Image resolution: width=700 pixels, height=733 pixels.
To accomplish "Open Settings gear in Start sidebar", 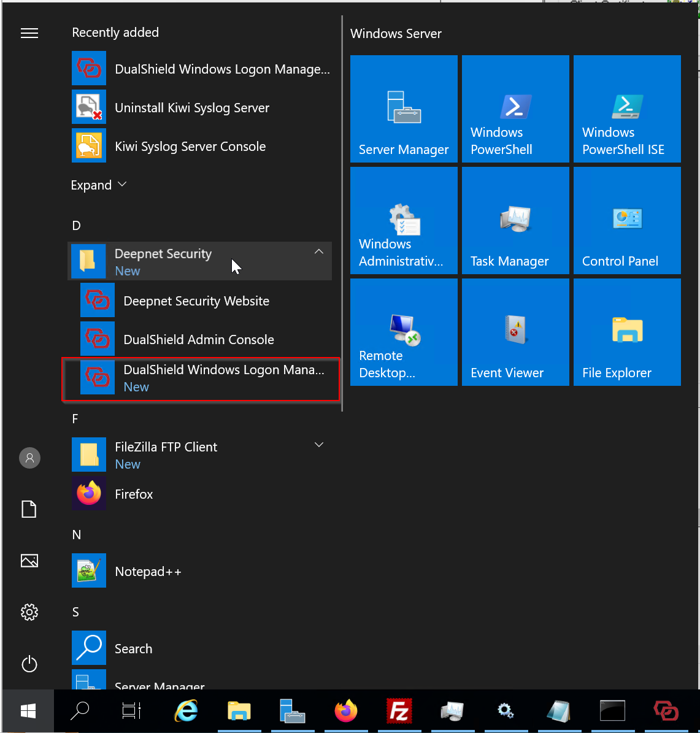I will pos(29,612).
